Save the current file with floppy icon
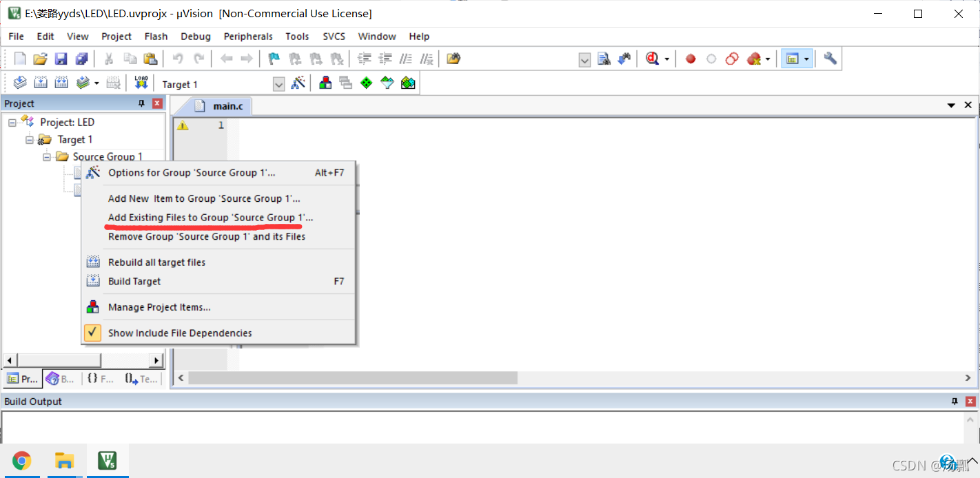The height and width of the screenshot is (478, 980). [61, 59]
